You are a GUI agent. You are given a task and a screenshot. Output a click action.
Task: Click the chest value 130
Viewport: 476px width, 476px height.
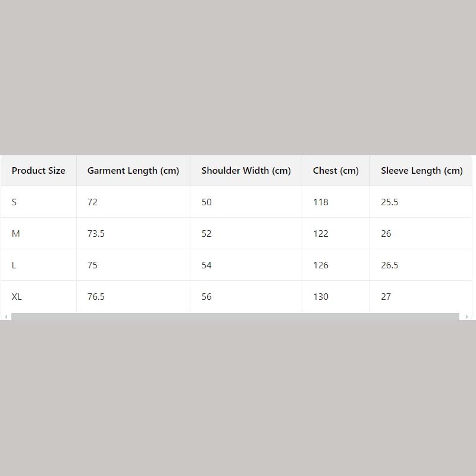pyautogui.click(x=321, y=297)
